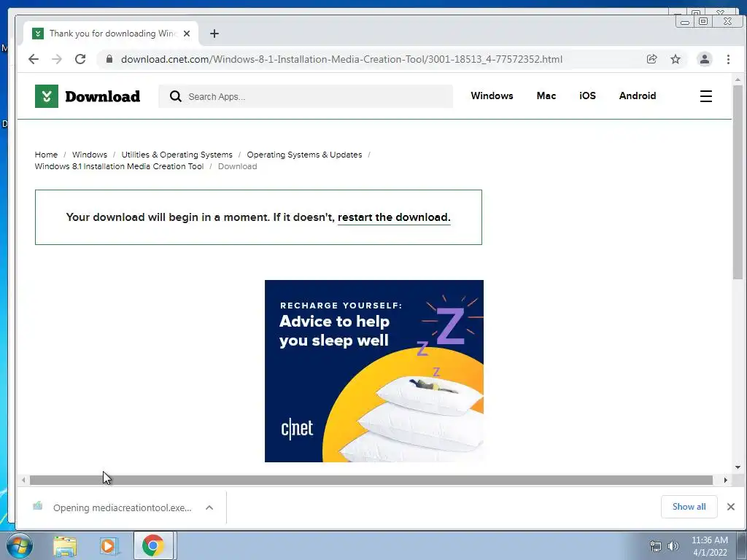Image resolution: width=747 pixels, height=560 pixels.
Task: Close the downloads bar
Action: click(x=731, y=507)
